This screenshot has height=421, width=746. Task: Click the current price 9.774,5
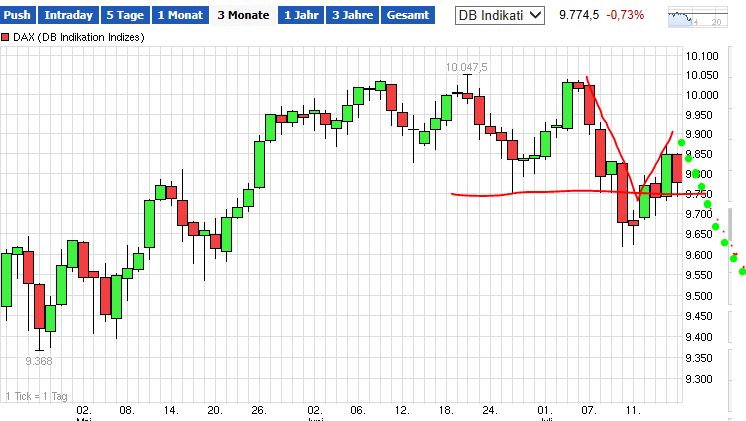579,15
